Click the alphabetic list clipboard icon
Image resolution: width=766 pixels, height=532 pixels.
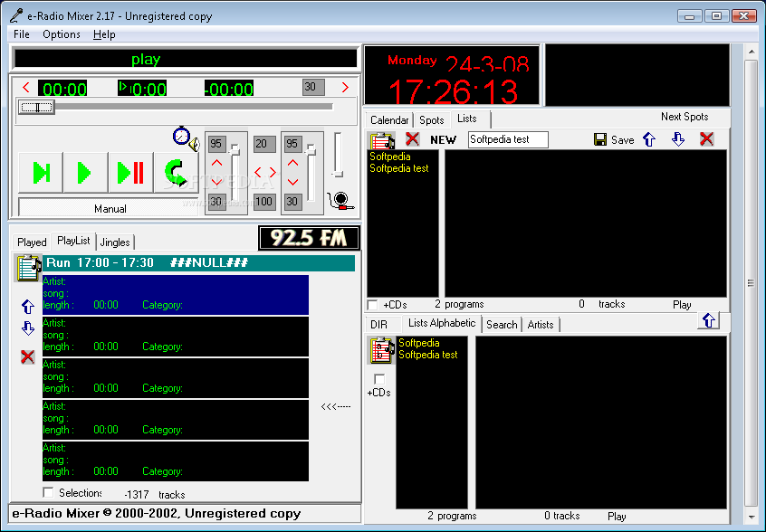(380, 350)
